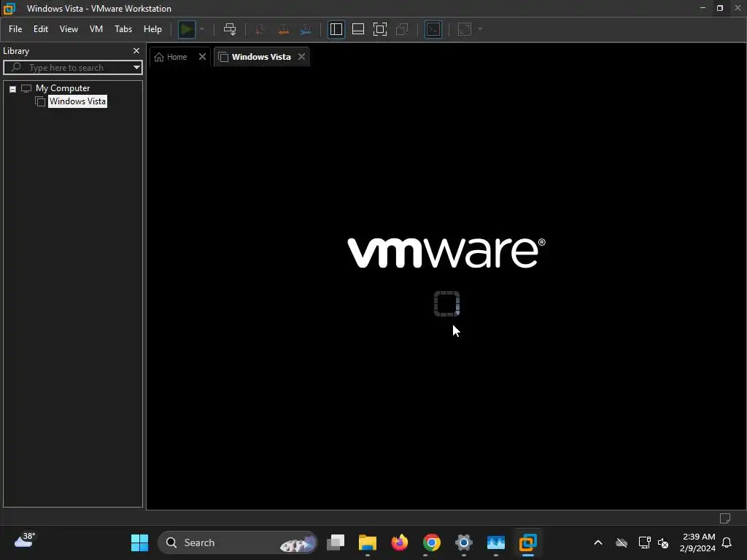
Task: Select My Computer in the library
Action: click(x=63, y=88)
